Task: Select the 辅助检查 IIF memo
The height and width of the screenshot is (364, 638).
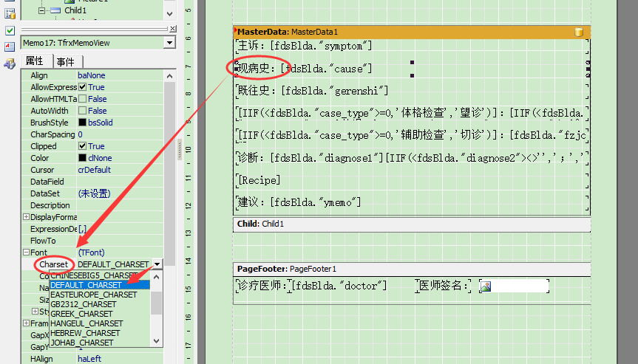Action: point(413,135)
